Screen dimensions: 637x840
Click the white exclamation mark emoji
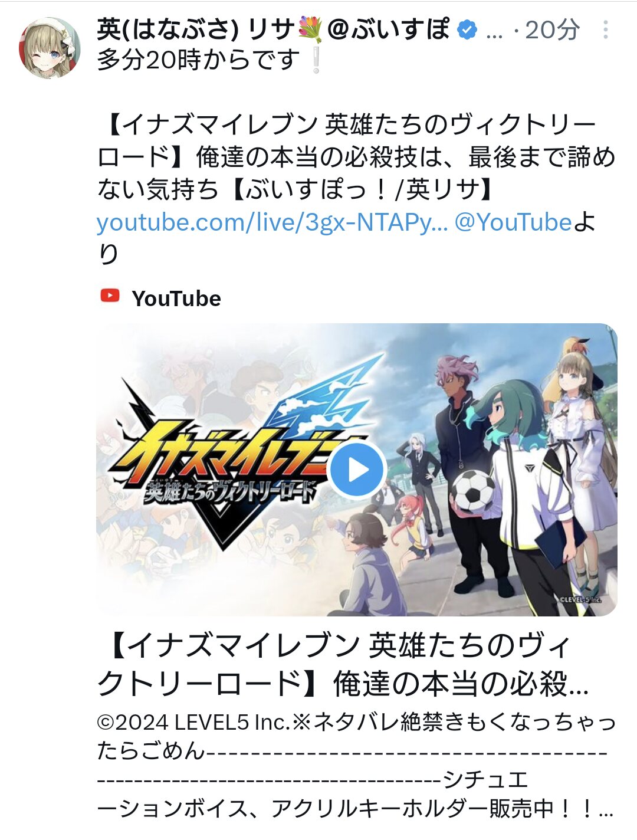pyautogui.click(x=316, y=61)
